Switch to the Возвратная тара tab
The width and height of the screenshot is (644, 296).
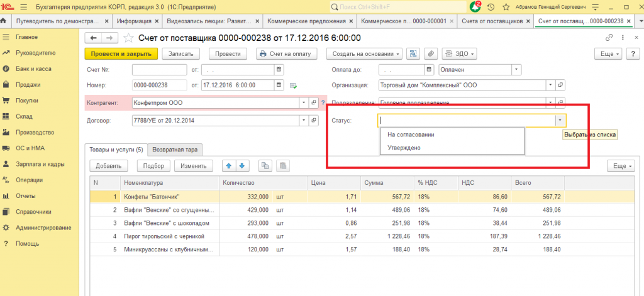[x=175, y=150]
